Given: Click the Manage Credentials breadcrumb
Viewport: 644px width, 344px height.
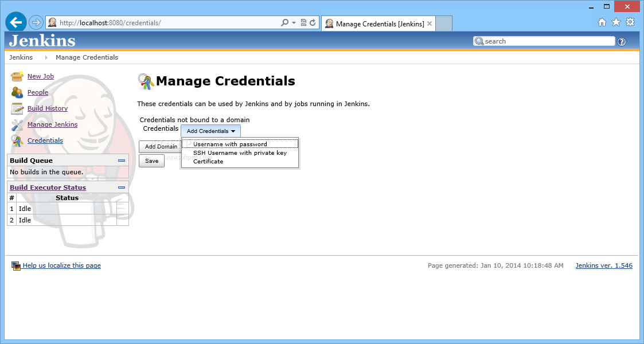Looking at the screenshot, I should (87, 57).
